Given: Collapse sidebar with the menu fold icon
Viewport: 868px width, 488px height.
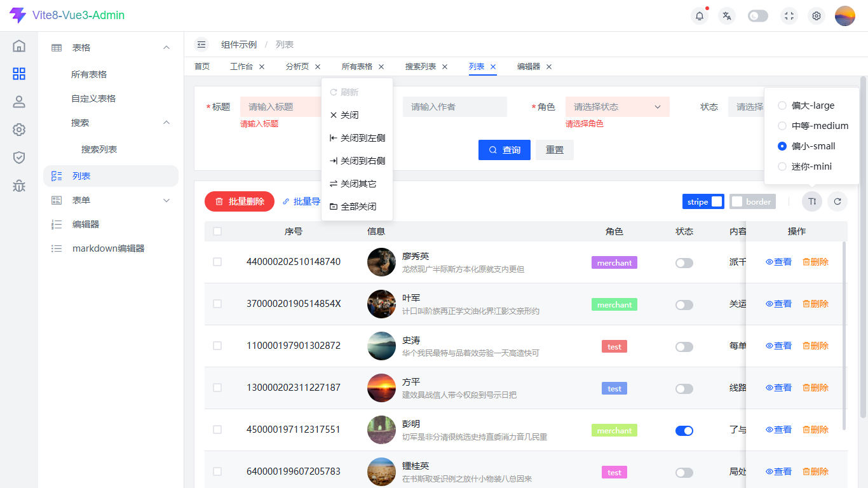Looking at the screenshot, I should [x=201, y=44].
